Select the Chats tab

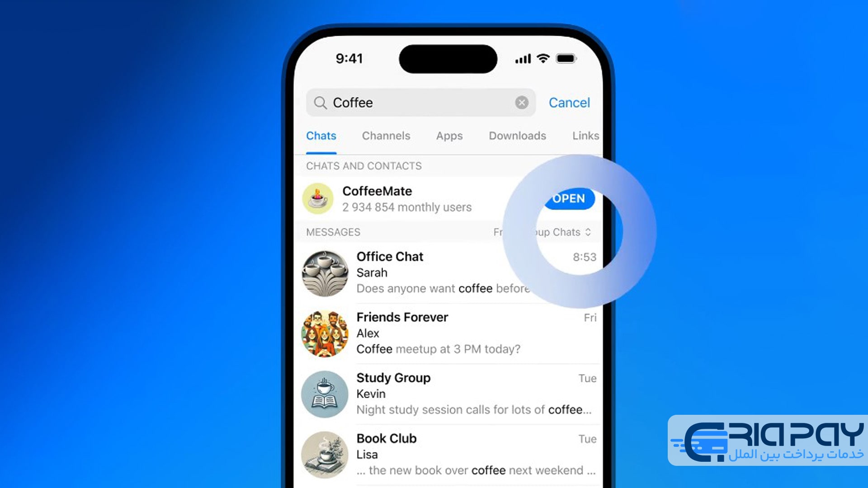point(321,135)
